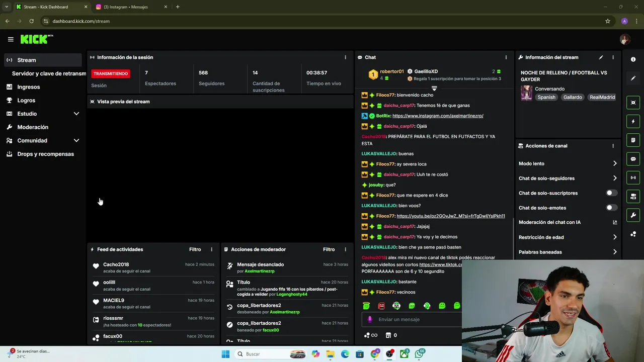Open Palabras baneadas settings arrow
The height and width of the screenshot is (362, 644).
(615, 252)
